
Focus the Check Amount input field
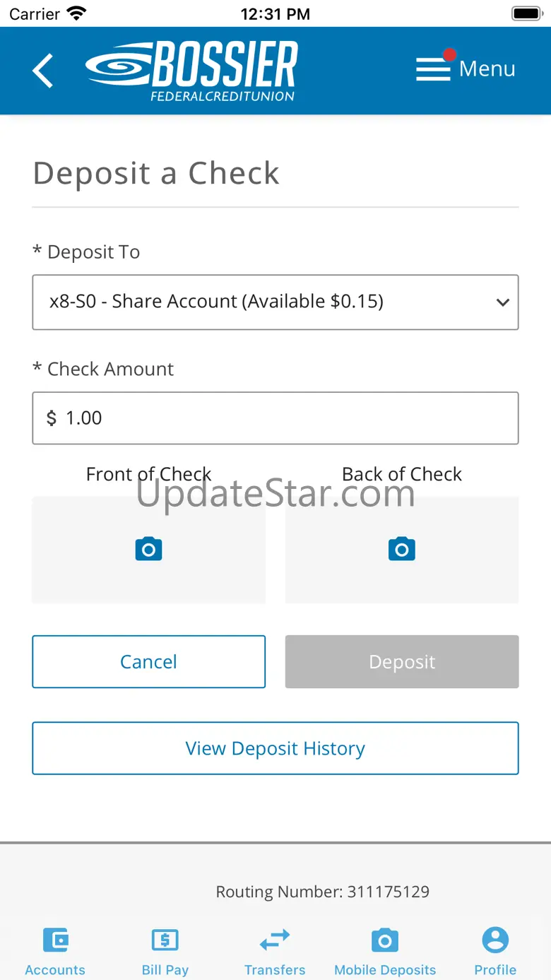click(x=275, y=418)
